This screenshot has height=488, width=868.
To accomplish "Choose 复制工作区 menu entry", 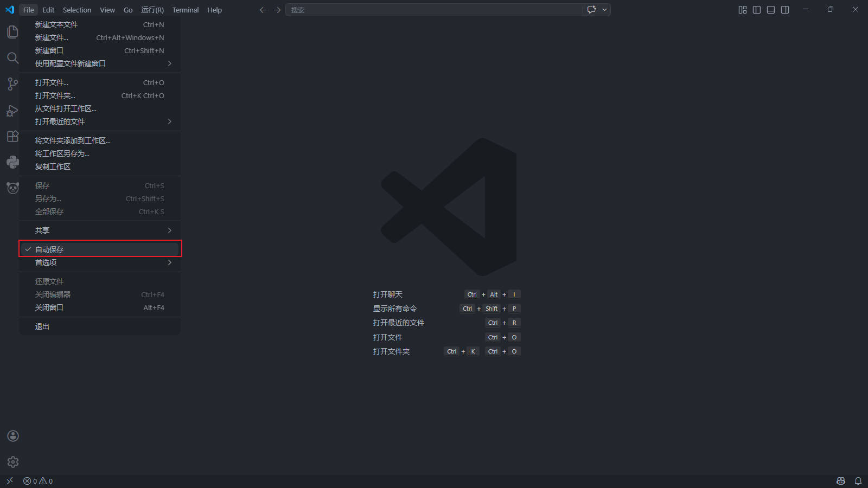I will [x=100, y=166].
